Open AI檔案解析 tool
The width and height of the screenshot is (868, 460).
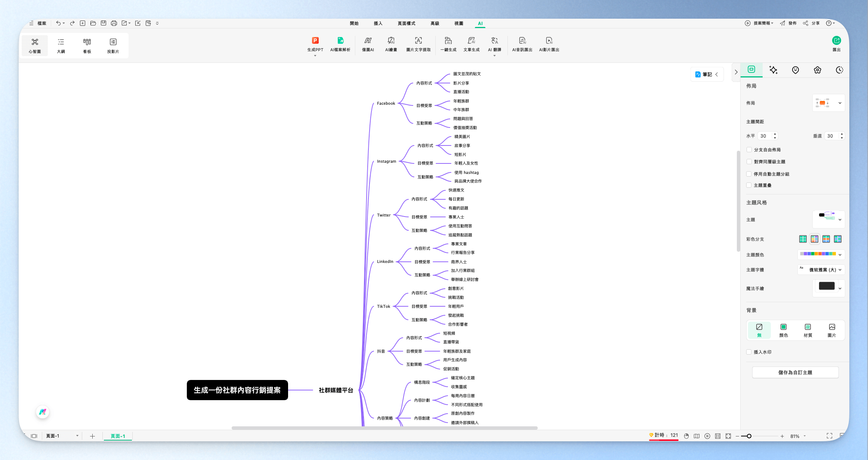[340, 44]
